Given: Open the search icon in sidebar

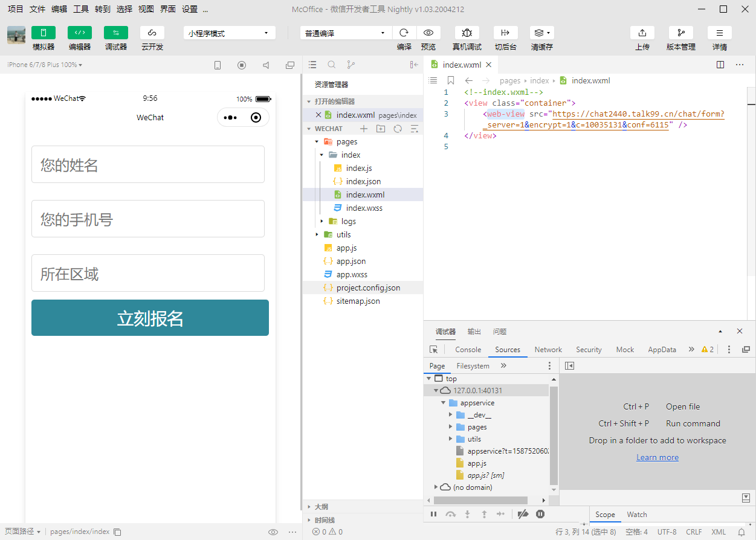Looking at the screenshot, I should (x=332, y=65).
